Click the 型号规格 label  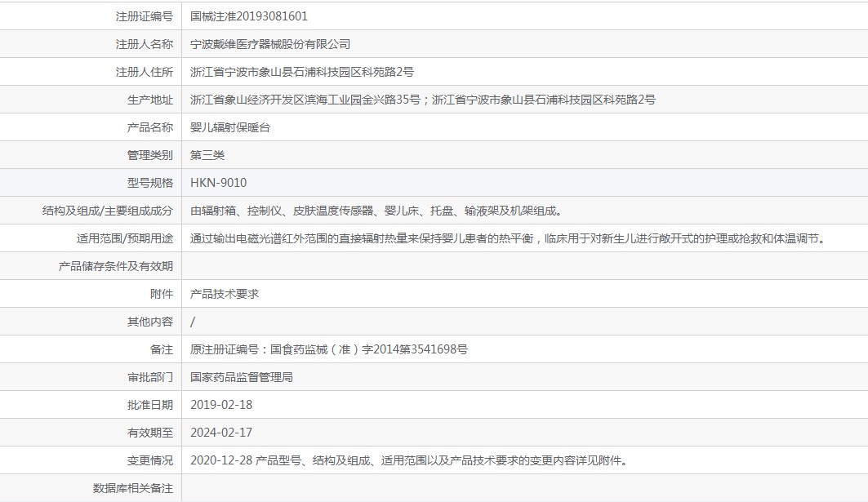tap(150, 183)
